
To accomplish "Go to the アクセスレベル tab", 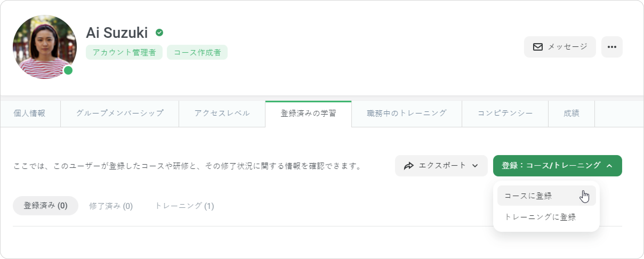I will click(x=222, y=114).
